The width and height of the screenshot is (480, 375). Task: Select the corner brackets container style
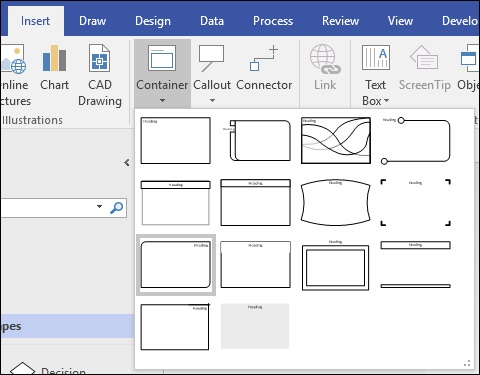[x=416, y=202]
